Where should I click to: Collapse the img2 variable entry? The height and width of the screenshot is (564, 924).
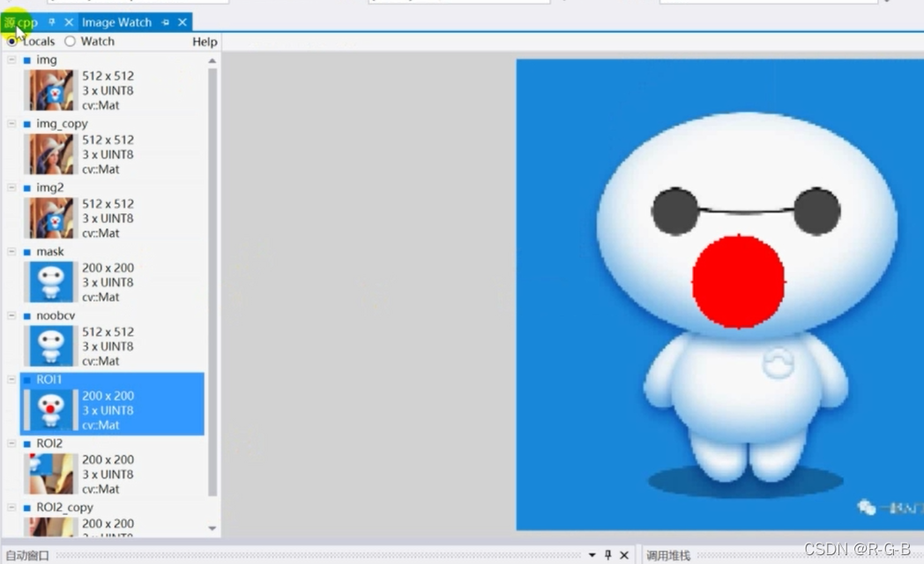click(11, 187)
